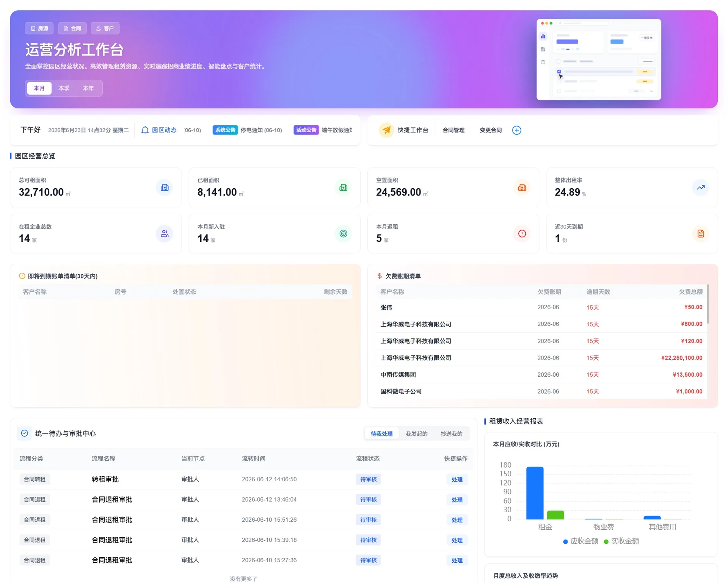
Task: Click the 本月新入驻 target icon
Action: (343, 234)
